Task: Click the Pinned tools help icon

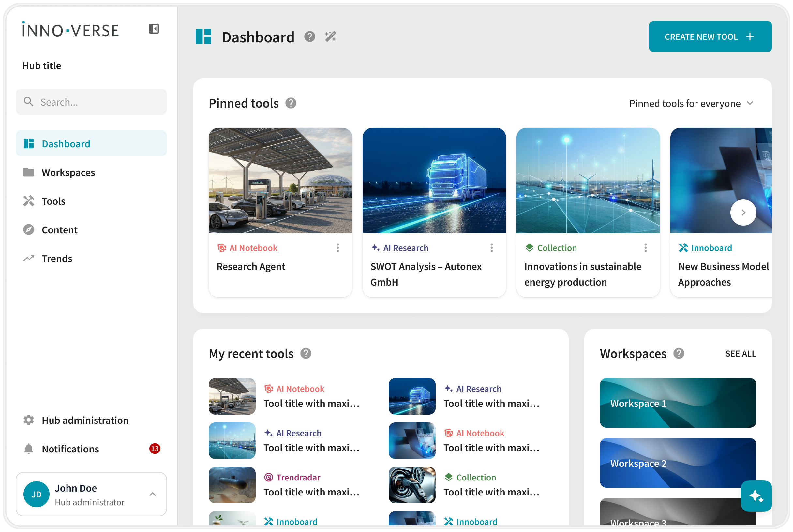Action: click(291, 103)
